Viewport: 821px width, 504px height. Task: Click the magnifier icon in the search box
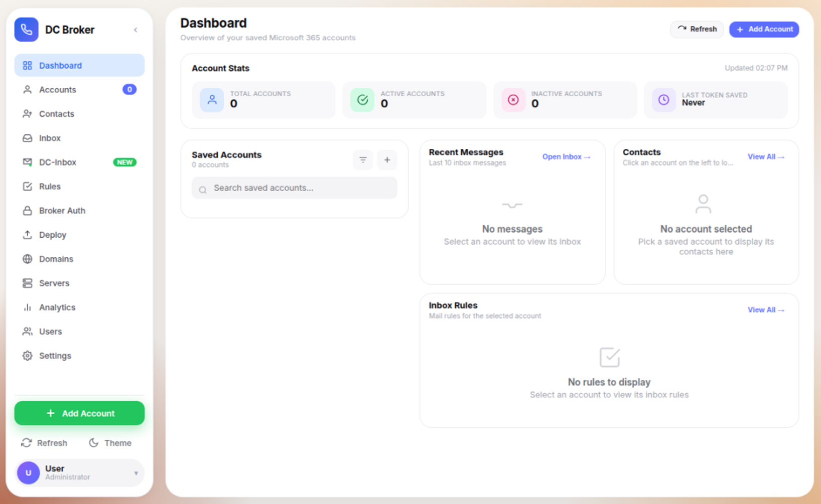pyautogui.click(x=203, y=190)
